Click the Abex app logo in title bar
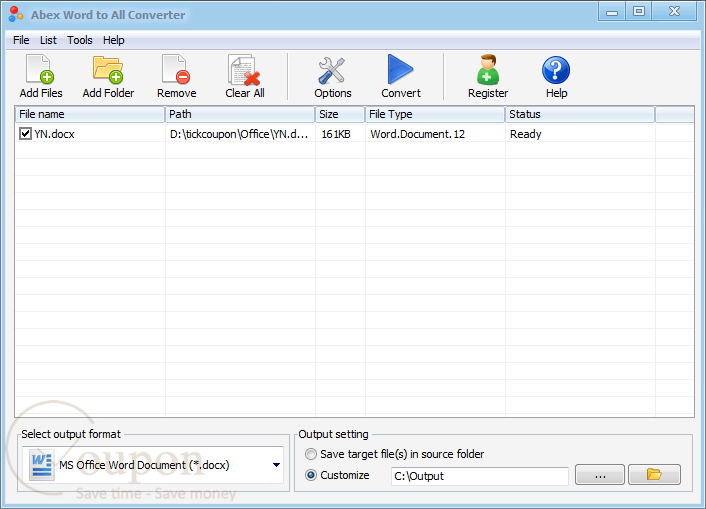The height and width of the screenshot is (509, 706). tap(16, 14)
